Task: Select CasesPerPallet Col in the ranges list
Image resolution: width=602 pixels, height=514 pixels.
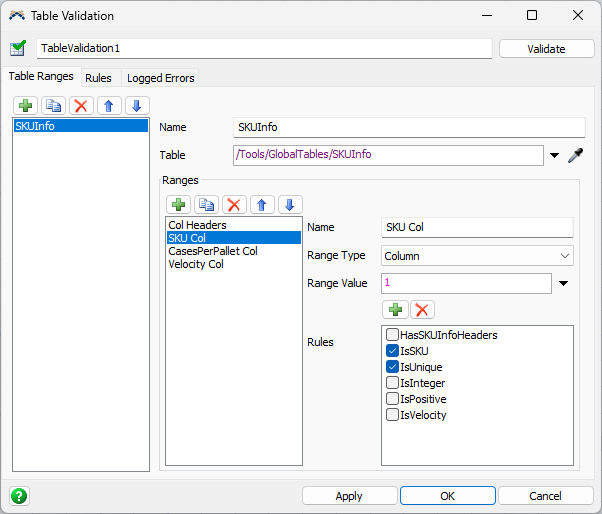Action: click(213, 251)
